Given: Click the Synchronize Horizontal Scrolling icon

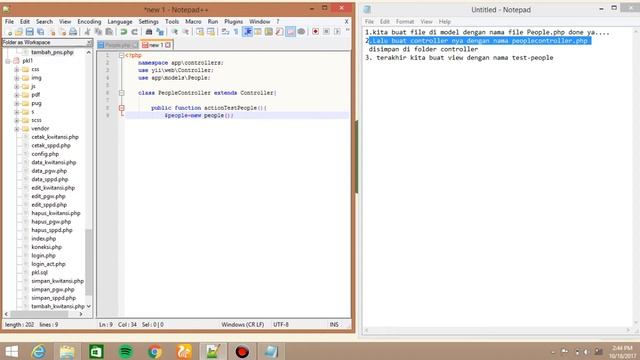Looking at the screenshot, I should [211, 32].
